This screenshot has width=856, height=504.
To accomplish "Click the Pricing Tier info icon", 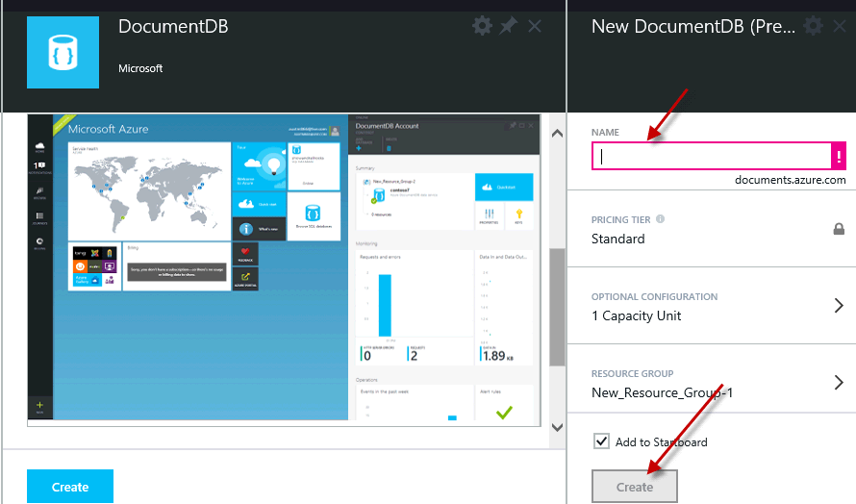I will (x=660, y=219).
